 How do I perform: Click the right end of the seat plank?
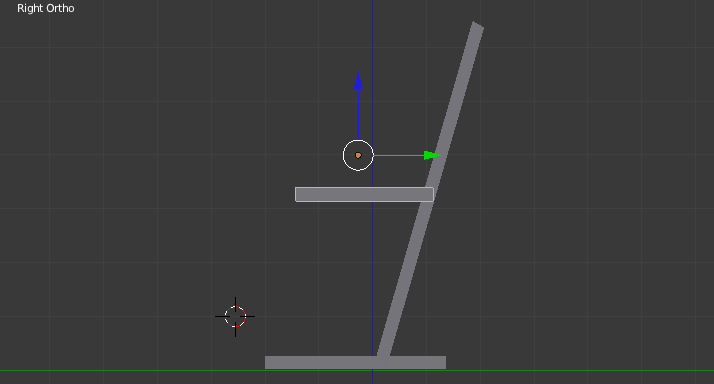click(430, 195)
